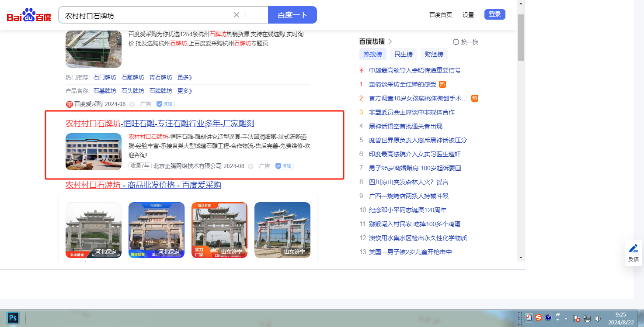Select the 热搜榜 tab
Screen dimensions: 644x327
click(373, 54)
